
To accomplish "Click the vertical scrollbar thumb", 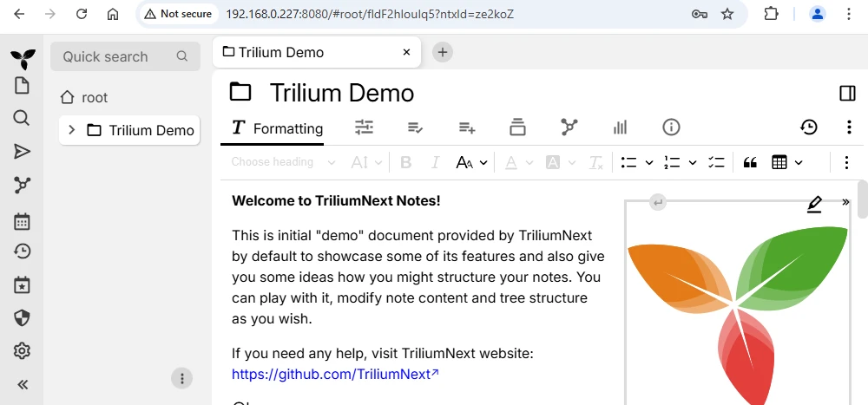I will pos(863,199).
